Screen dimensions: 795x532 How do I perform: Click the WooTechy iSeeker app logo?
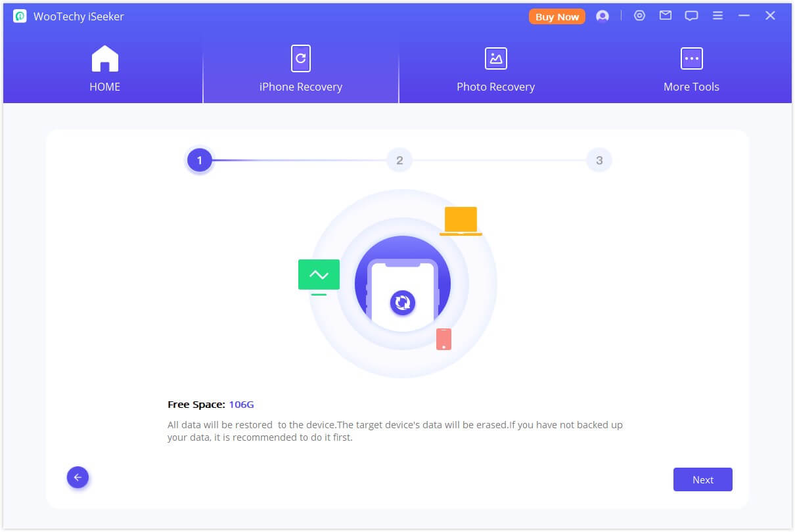[20, 16]
